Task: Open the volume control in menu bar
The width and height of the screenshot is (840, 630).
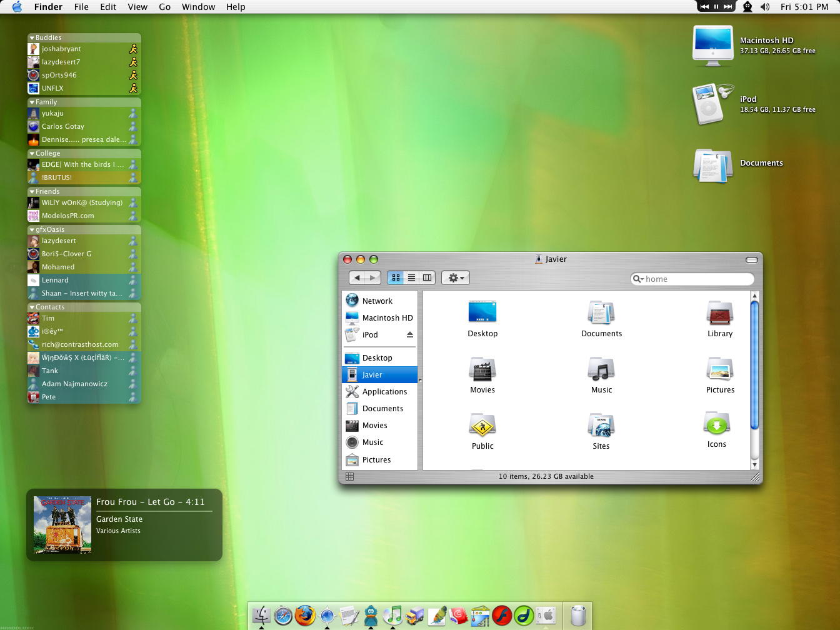Action: 764,7
